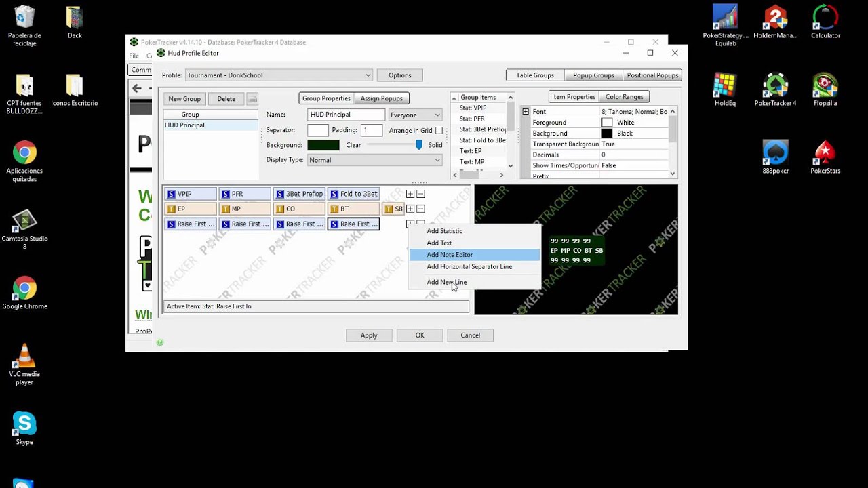Switch to Popup Groups tab
Viewport: 868px width, 488px height.
(x=593, y=75)
